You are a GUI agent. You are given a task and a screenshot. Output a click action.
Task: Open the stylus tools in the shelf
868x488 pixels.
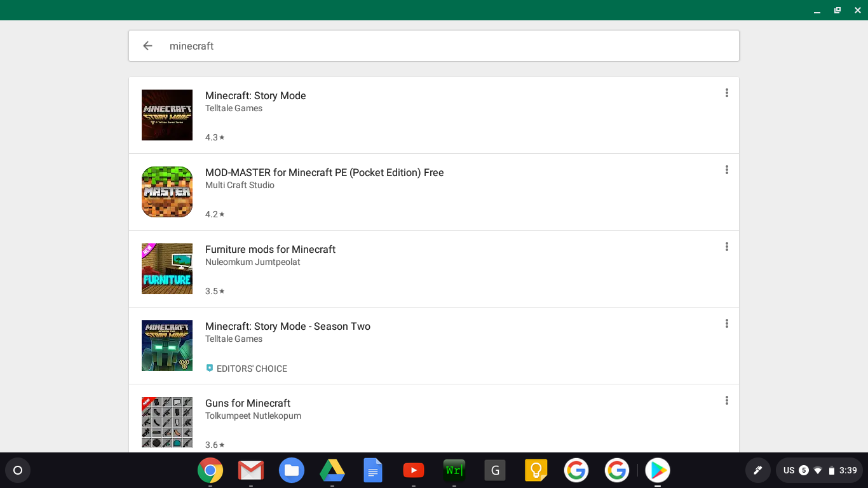pyautogui.click(x=757, y=470)
